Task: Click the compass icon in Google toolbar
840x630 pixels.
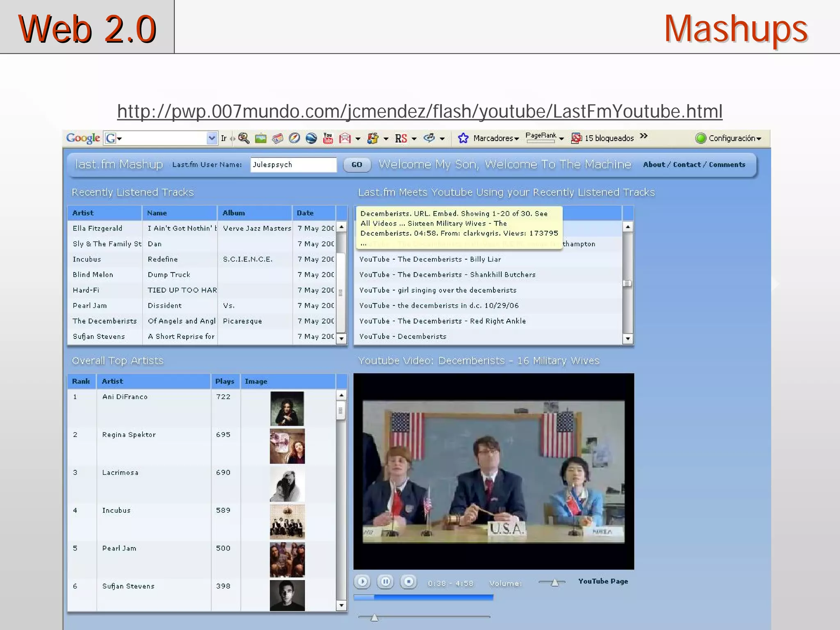Action: click(x=294, y=138)
